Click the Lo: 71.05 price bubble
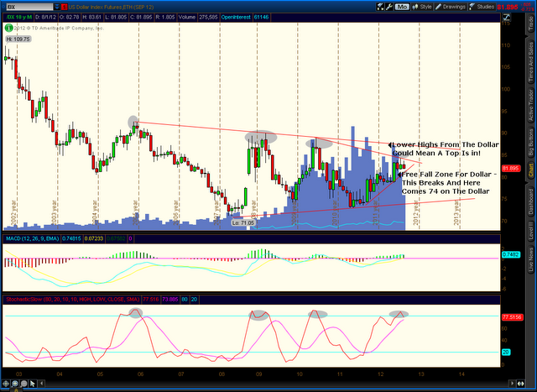Viewport: 537px width, 392px height. point(243,222)
